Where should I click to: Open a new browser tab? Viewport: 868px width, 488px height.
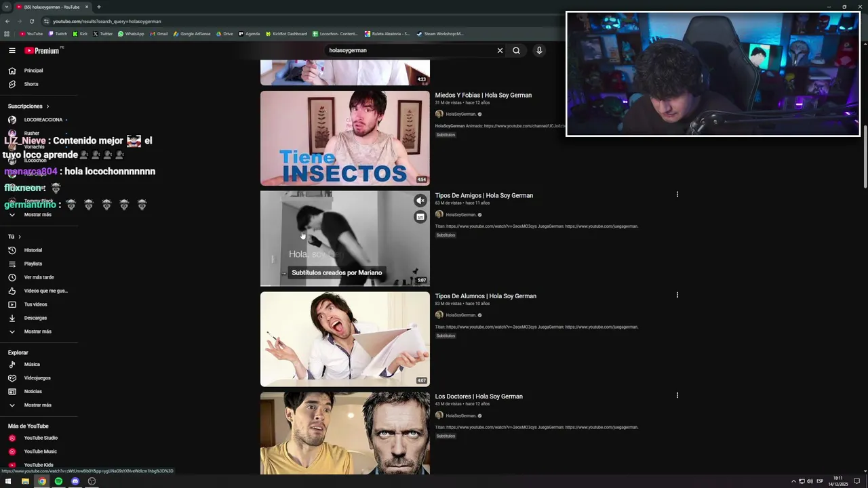99,7
